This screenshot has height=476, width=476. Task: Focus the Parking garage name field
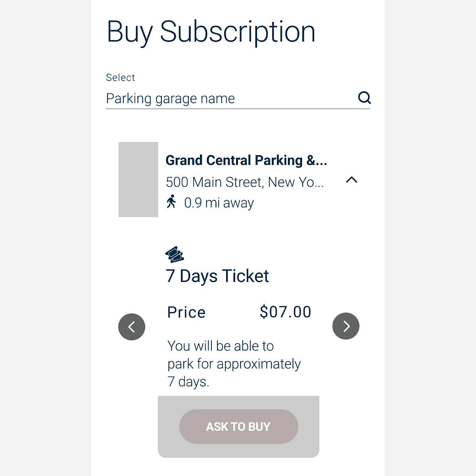tap(228, 99)
